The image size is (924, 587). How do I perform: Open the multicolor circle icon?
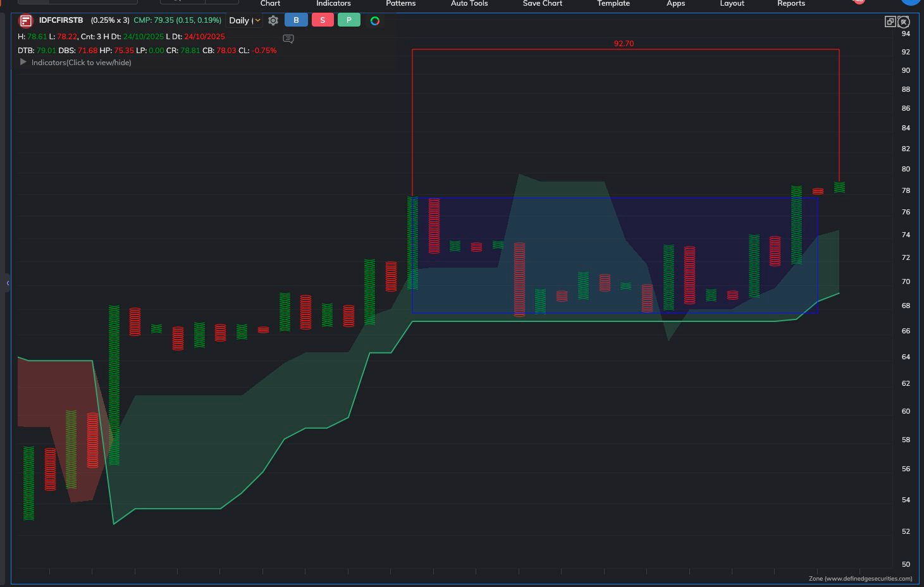[375, 21]
